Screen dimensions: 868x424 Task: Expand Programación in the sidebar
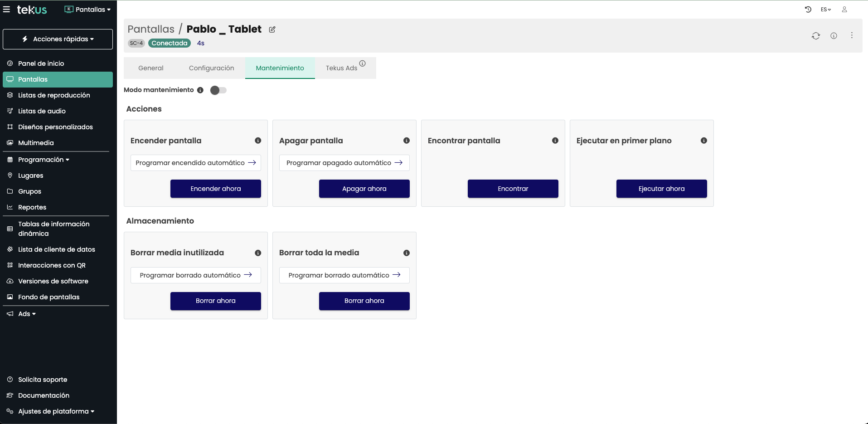tap(44, 160)
